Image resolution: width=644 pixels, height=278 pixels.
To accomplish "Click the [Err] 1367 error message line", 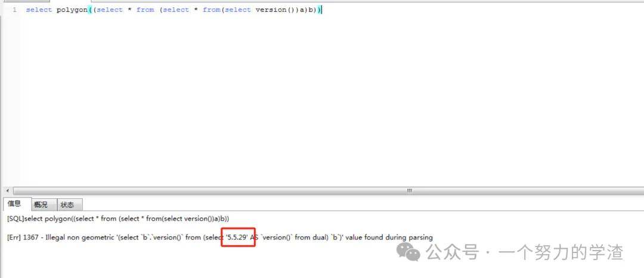I will [219, 238].
